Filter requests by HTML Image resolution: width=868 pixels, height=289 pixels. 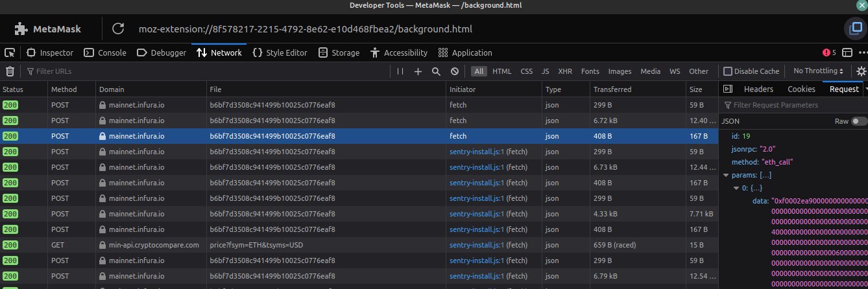tap(501, 71)
